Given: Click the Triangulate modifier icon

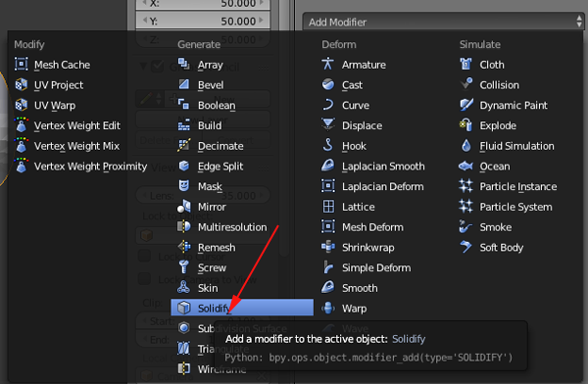Looking at the screenshot, I should [x=184, y=348].
